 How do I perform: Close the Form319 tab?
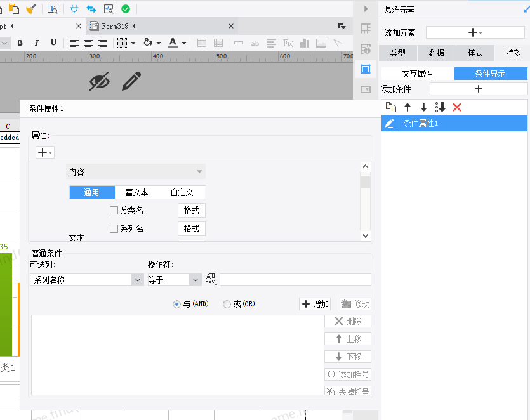231,26
